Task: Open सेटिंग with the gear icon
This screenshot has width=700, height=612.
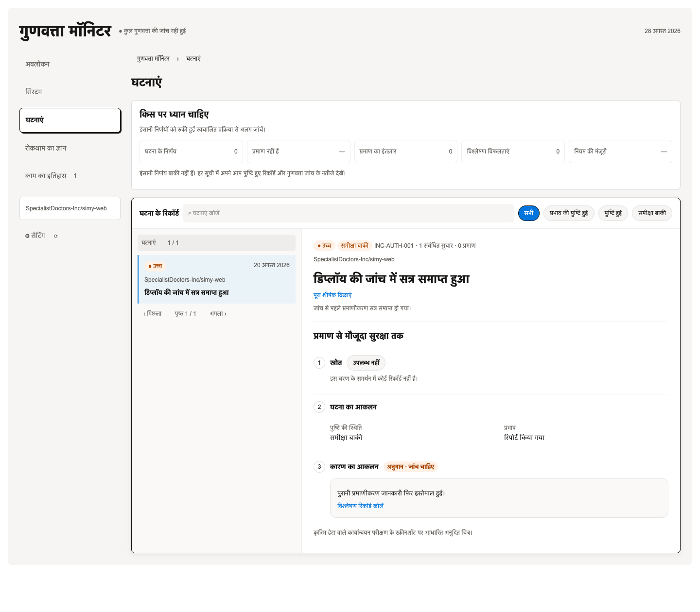Action: (35, 236)
